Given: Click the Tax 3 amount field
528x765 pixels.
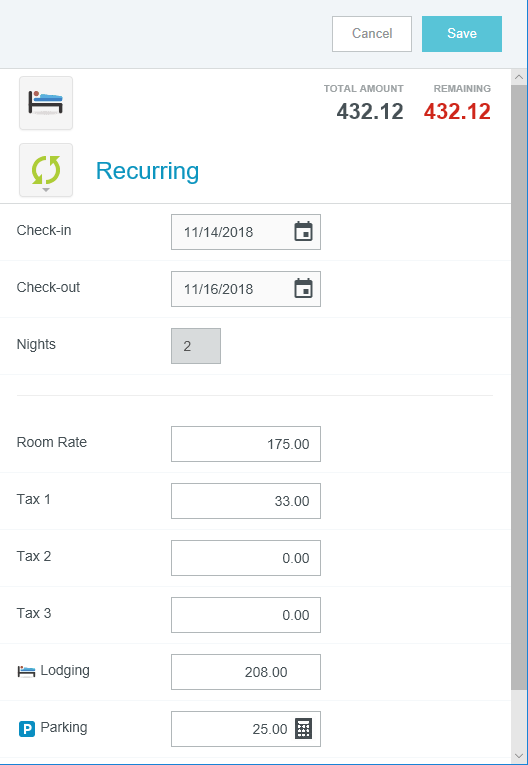Looking at the screenshot, I should (246, 615).
